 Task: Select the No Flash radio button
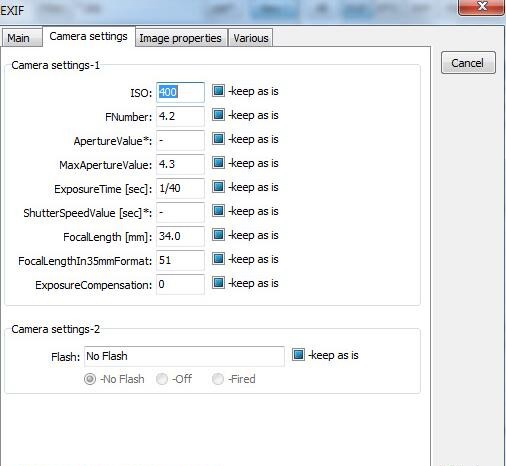90,379
